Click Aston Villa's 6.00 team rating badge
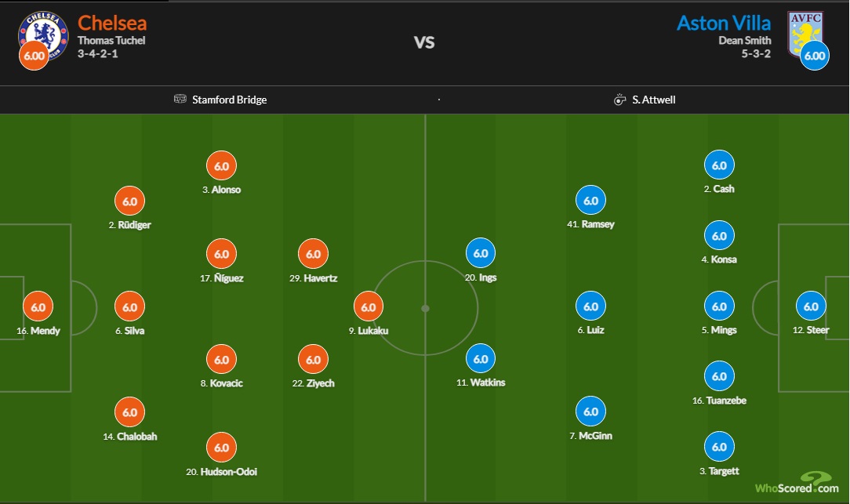The height and width of the screenshot is (504, 850). pos(815,56)
